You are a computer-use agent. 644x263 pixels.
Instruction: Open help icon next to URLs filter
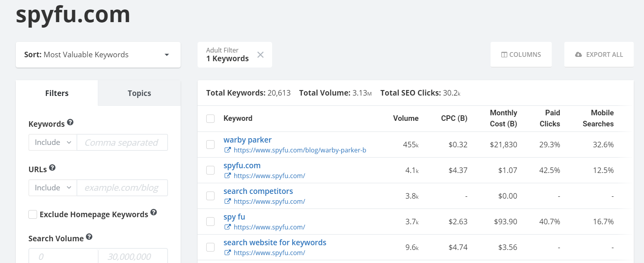tap(52, 168)
